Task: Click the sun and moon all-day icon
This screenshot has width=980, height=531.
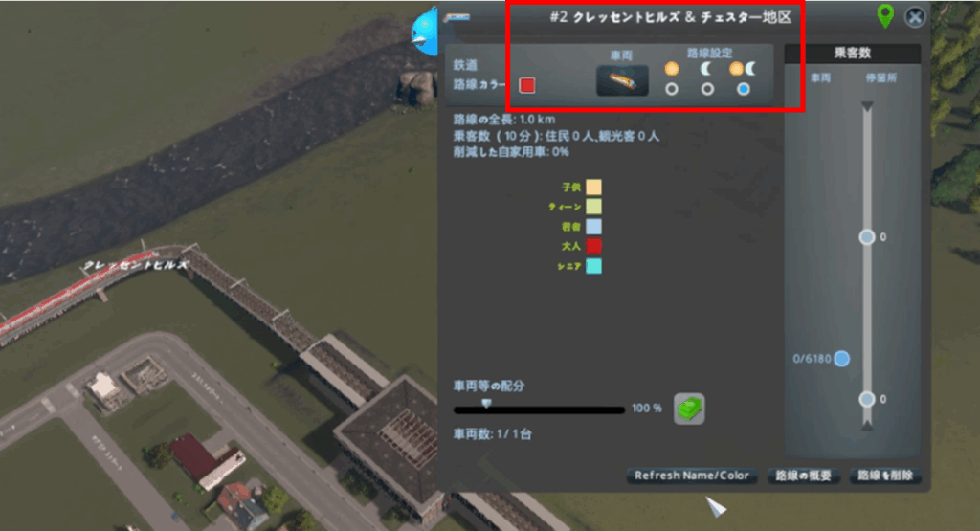Action: 743,69
